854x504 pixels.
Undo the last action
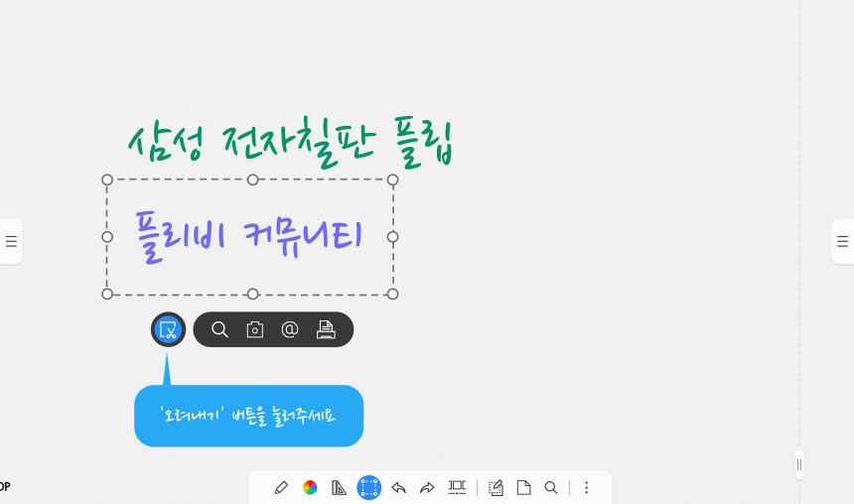(x=398, y=488)
